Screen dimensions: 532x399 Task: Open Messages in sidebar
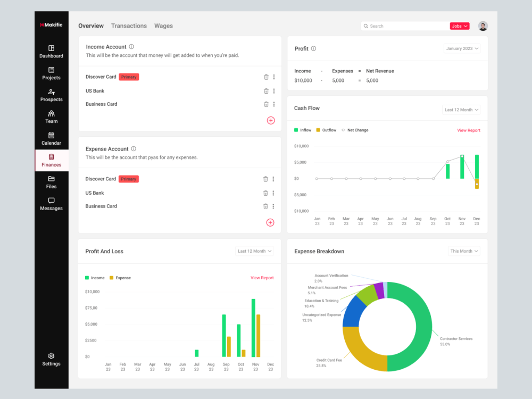tap(51, 204)
